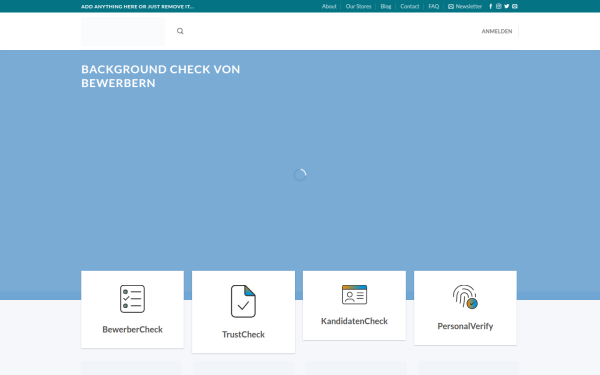
Task: Open the KandidatenCheck card title
Action: pos(354,321)
